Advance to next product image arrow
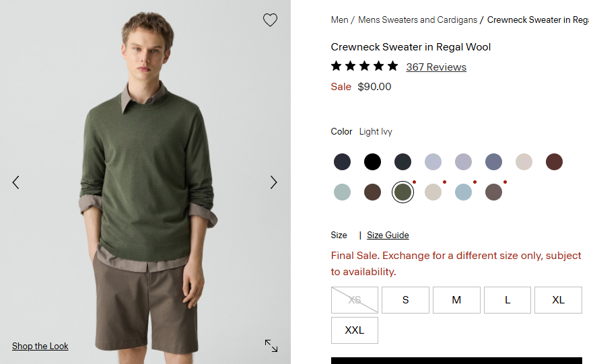 273,182
